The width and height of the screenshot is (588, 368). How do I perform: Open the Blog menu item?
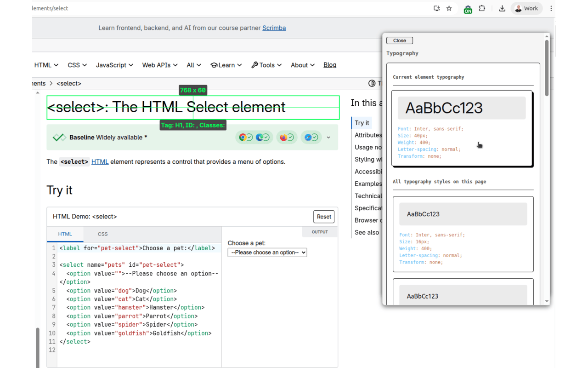(330, 65)
